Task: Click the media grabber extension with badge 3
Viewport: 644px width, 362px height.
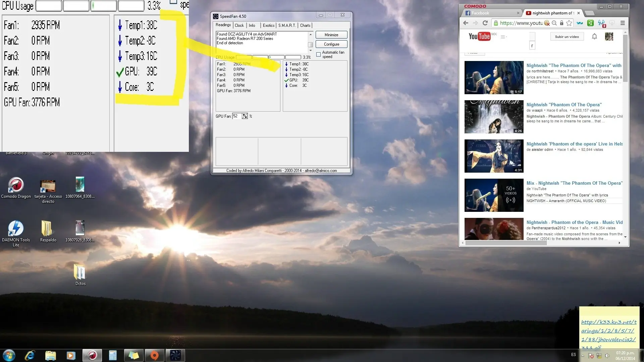Action: pyautogui.click(x=602, y=23)
